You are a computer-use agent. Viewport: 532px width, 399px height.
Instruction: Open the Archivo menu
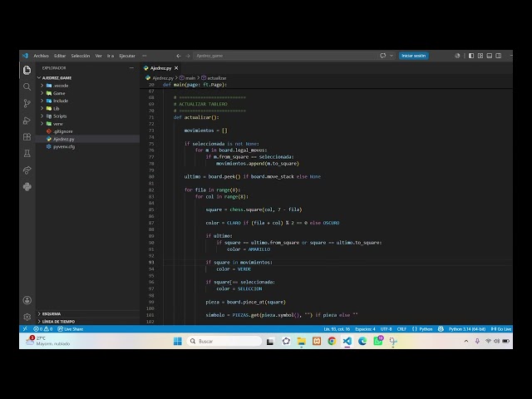pyautogui.click(x=41, y=56)
